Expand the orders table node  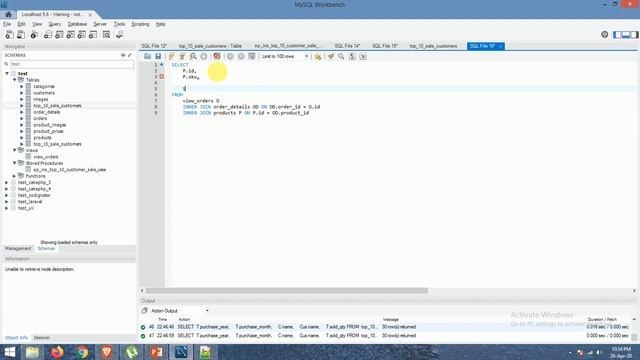coord(22,118)
